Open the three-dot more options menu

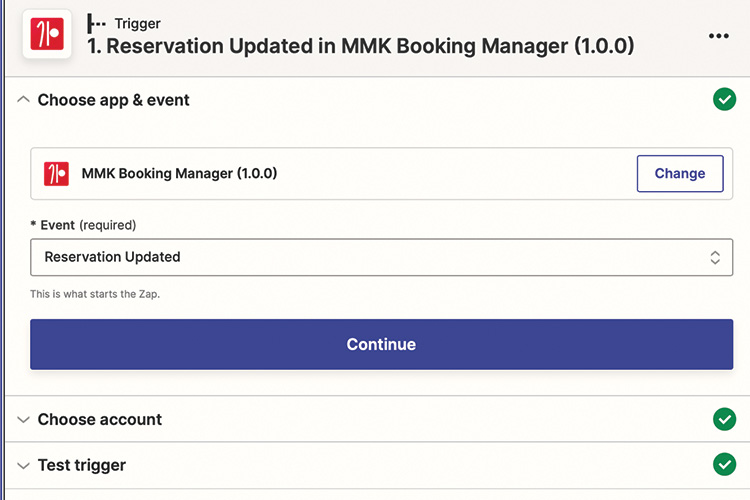pos(718,36)
